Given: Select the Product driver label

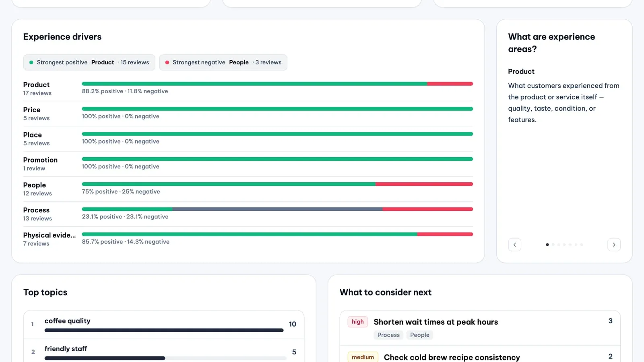Looking at the screenshot, I should [36, 84].
